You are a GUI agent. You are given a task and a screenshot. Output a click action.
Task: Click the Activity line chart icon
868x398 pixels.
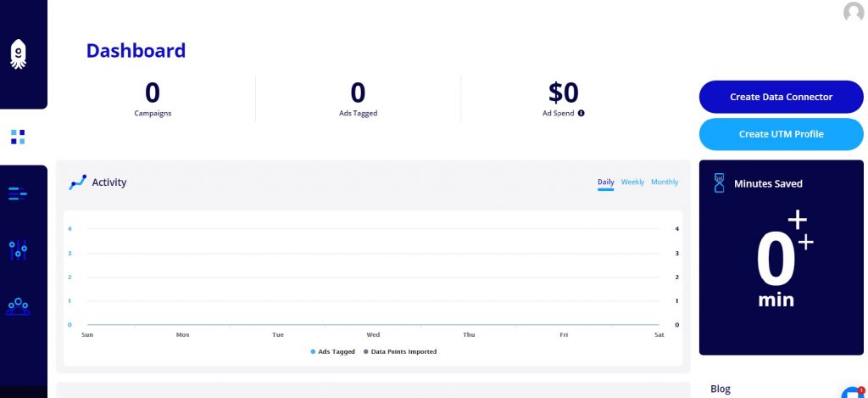pos(77,182)
